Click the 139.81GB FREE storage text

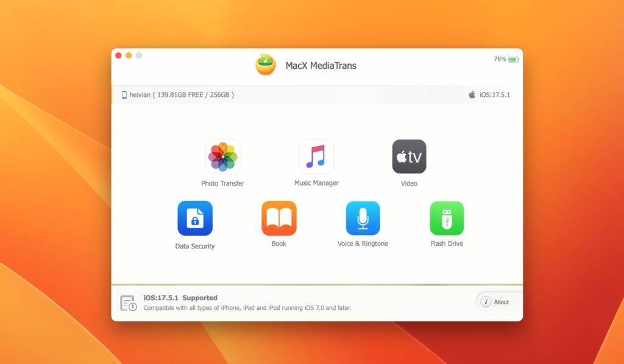178,94
